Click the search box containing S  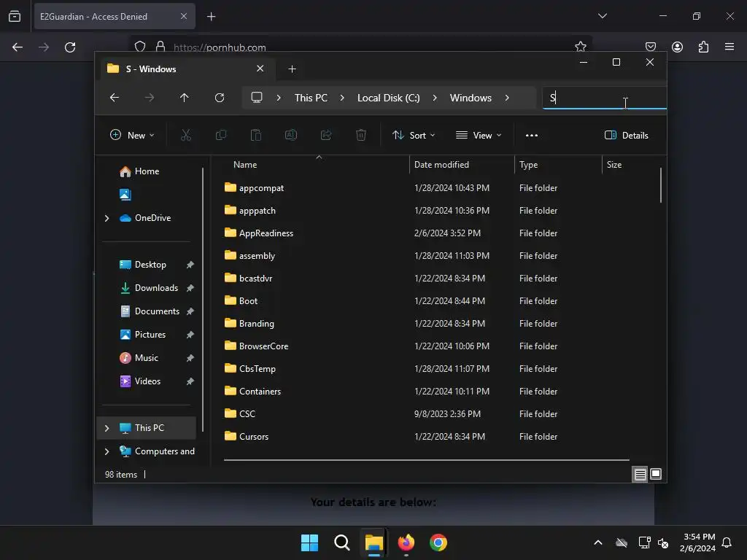tap(604, 98)
